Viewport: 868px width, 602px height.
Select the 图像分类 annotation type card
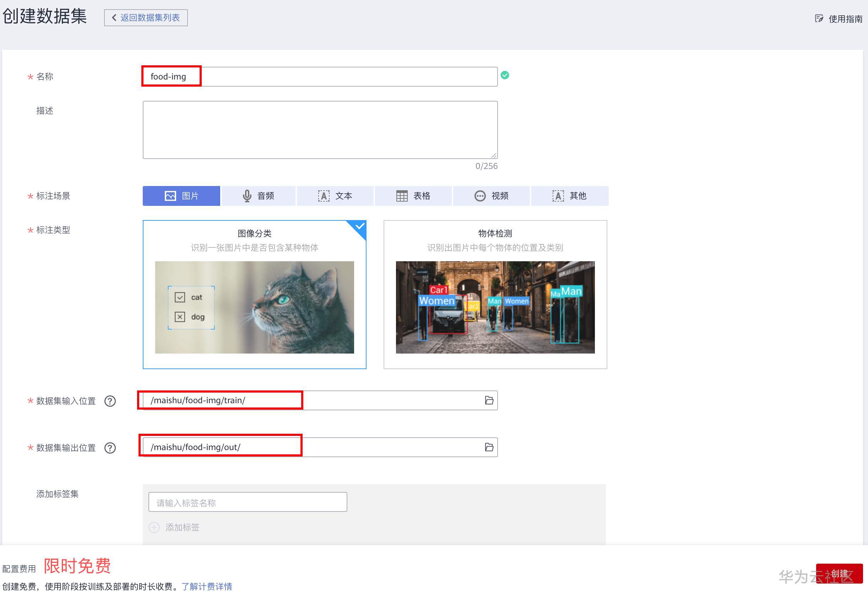click(254, 294)
